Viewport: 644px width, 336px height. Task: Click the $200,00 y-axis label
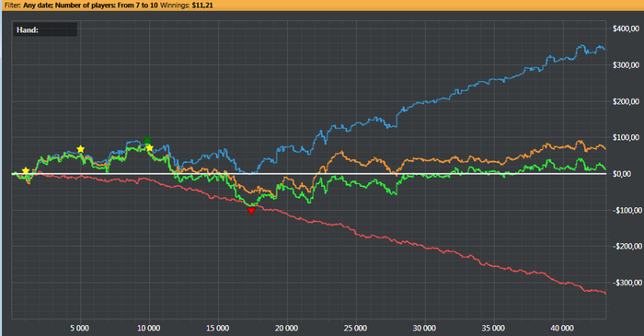click(626, 101)
